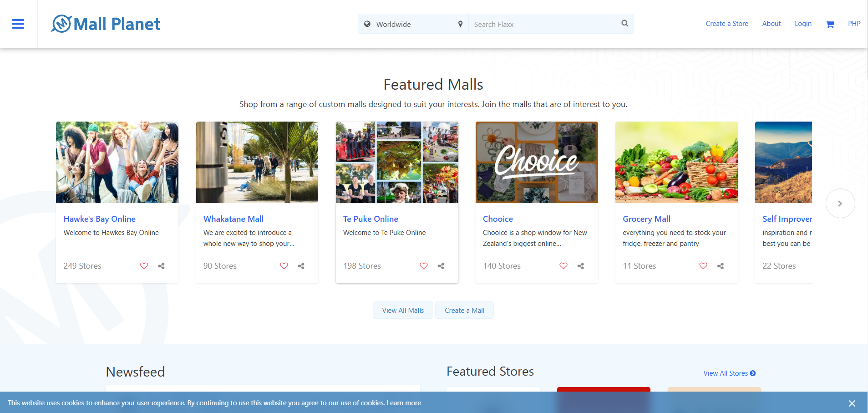Click Hawke's Bay Online thumbnail image

pyautogui.click(x=117, y=162)
